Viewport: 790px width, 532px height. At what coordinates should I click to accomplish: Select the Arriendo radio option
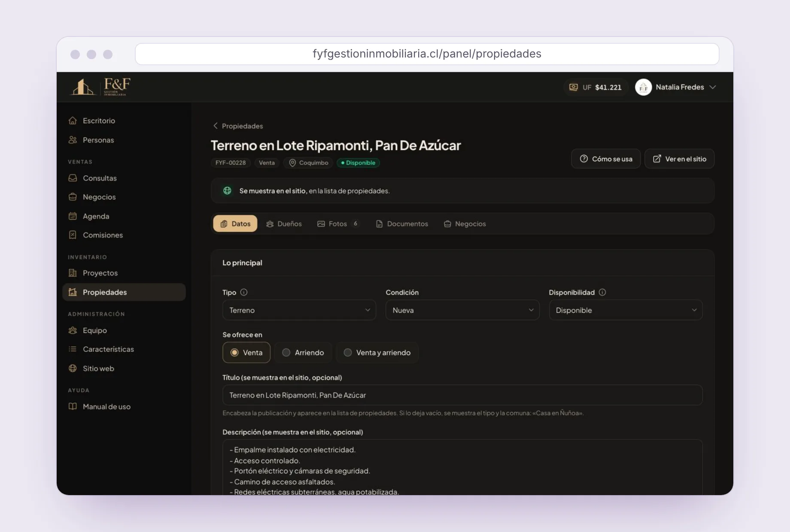coord(303,352)
